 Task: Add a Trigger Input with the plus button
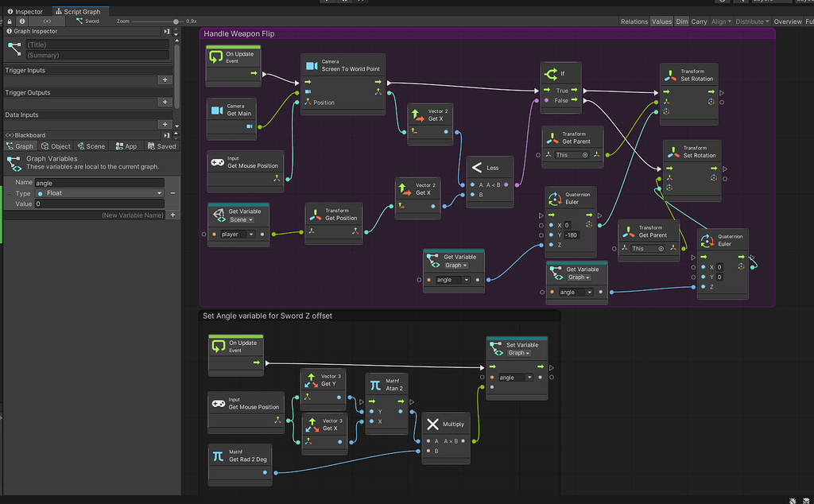pyautogui.click(x=165, y=79)
